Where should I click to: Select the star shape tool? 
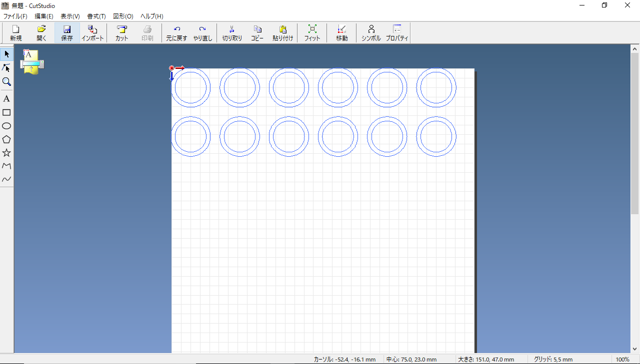coord(6,153)
